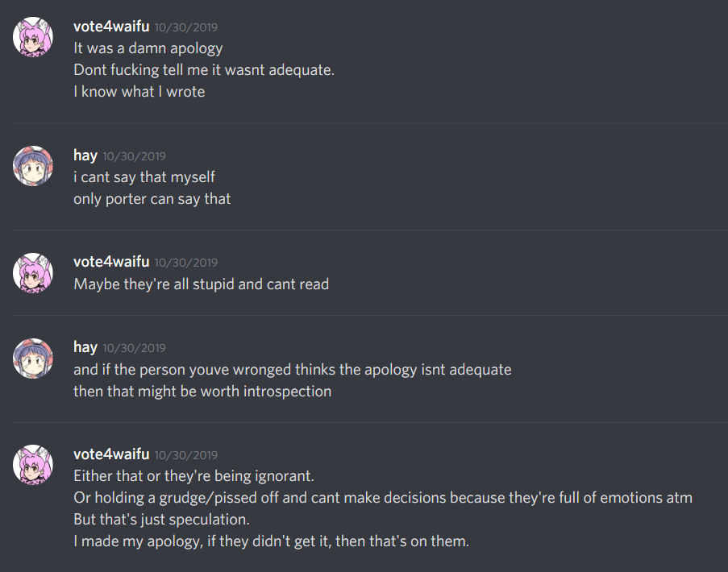Select the "only porter can say that" message
728x572 pixels.
click(152, 198)
